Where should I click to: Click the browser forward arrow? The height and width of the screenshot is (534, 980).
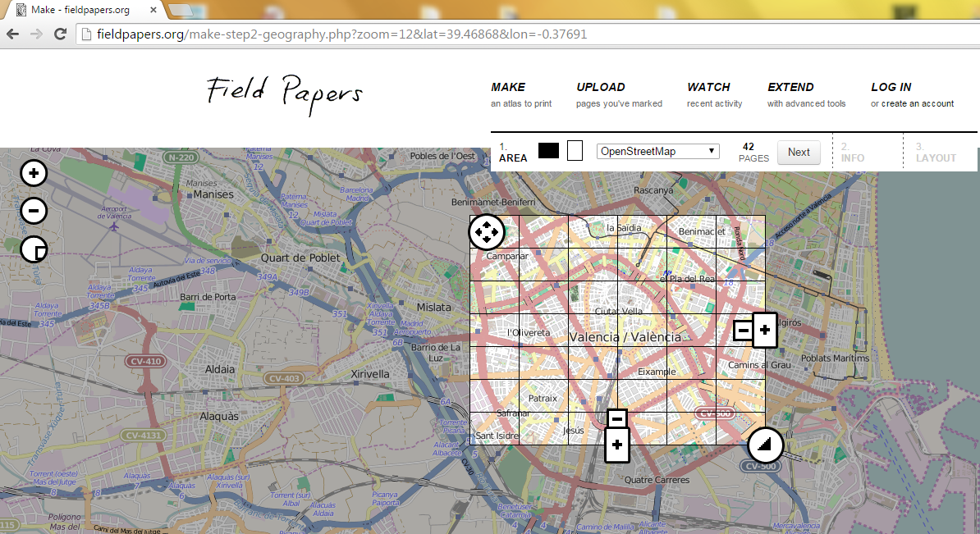36,34
